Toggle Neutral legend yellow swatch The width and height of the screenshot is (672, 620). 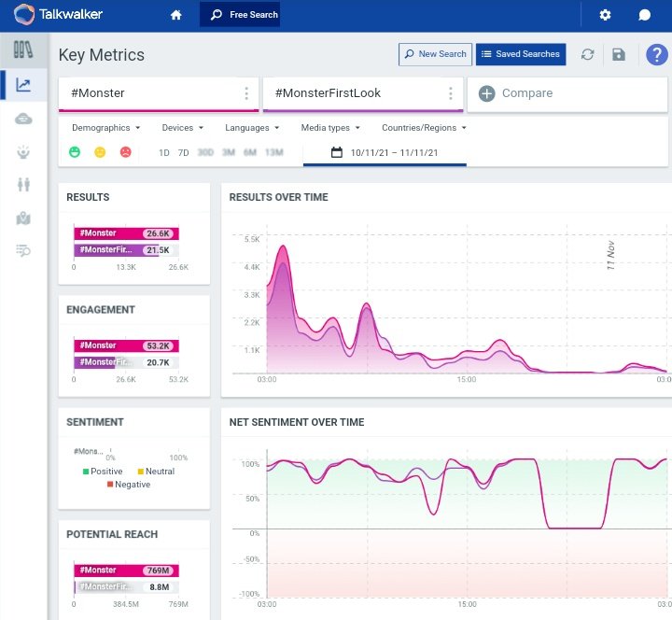[x=141, y=472]
